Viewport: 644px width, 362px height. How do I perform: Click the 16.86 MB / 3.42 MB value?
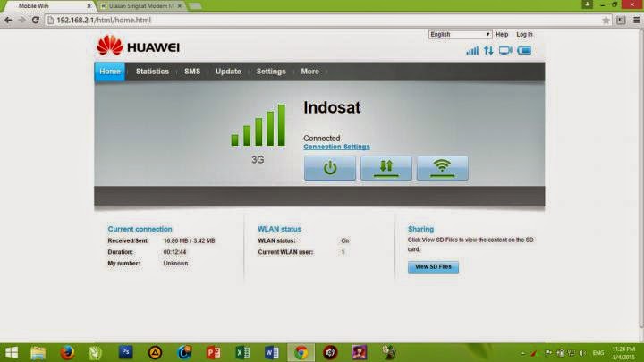pos(189,241)
